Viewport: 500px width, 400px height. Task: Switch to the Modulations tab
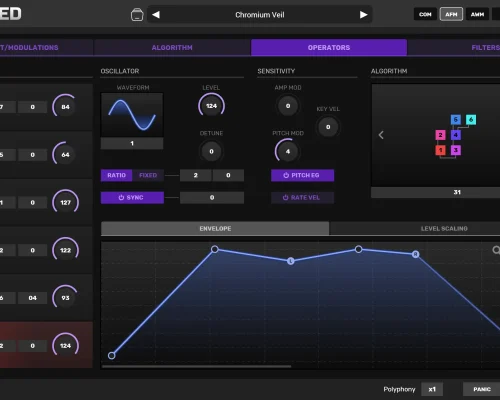pos(46,47)
